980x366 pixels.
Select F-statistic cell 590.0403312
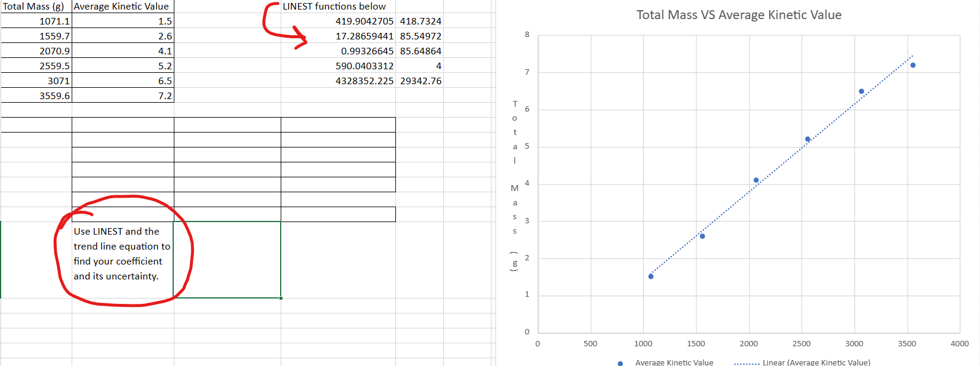(338, 66)
